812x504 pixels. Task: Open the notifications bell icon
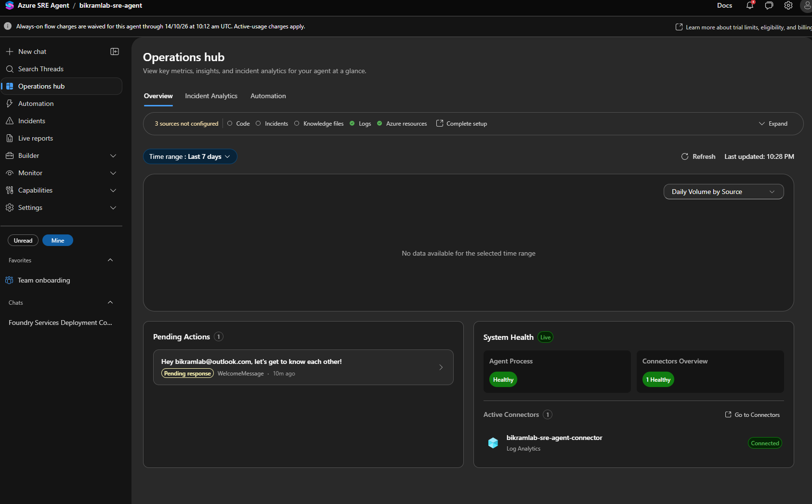750,5
